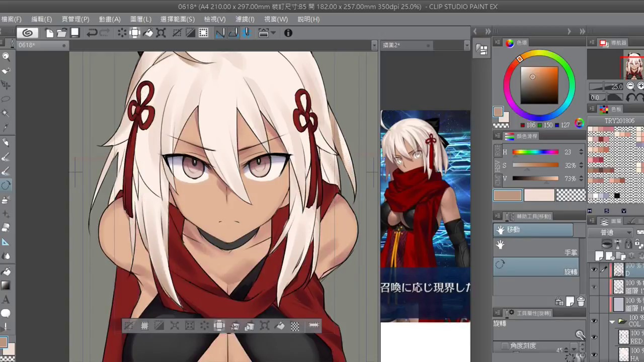Adjust the V brightness slider
Viewport: 644px width, 362px height.
point(535,178)
